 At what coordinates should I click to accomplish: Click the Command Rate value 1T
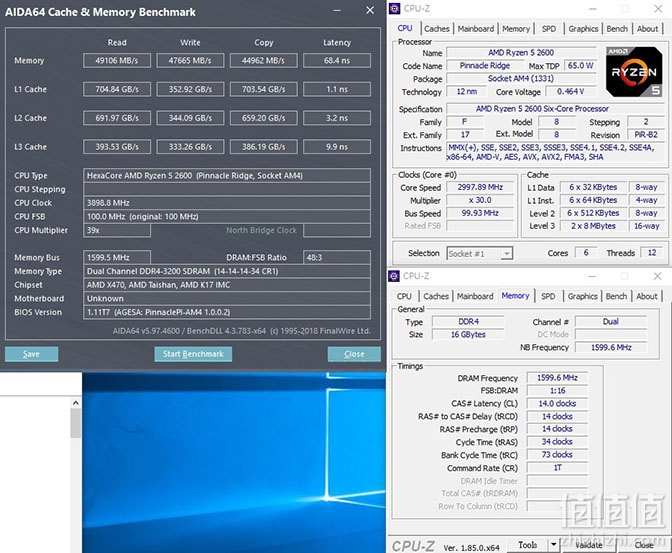coord(557,467)
